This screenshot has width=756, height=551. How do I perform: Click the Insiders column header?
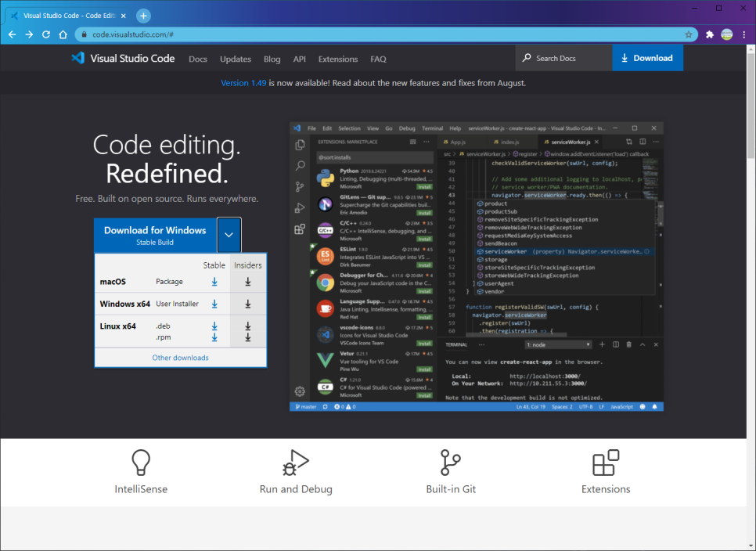tap(248, 265)
